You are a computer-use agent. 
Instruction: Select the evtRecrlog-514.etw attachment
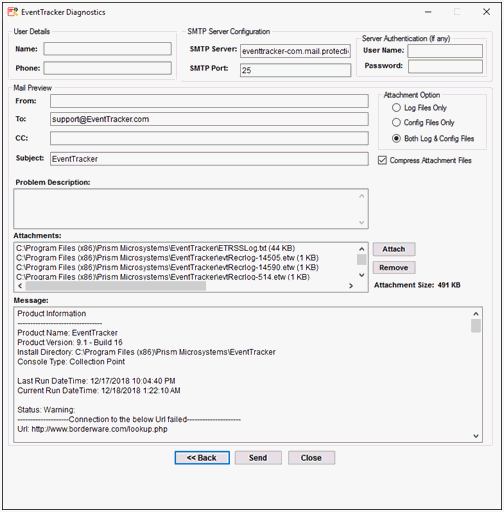click(x=163, y=277)
